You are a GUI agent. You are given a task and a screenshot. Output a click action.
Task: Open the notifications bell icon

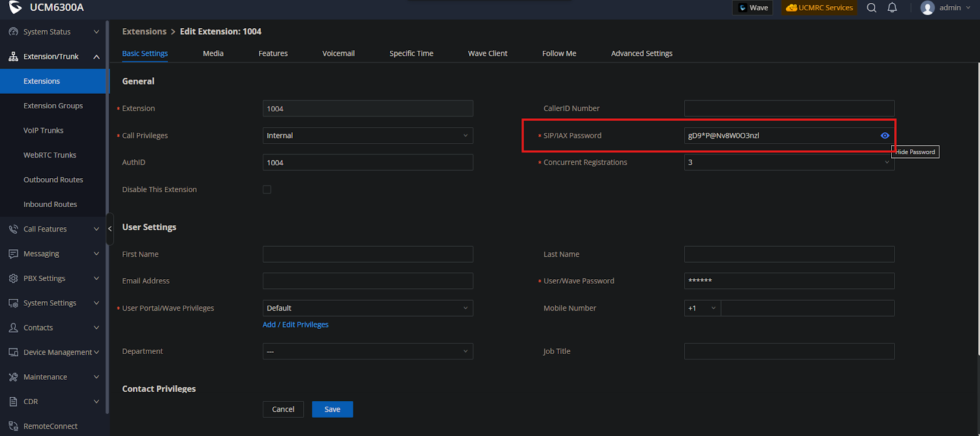point(892,8)
